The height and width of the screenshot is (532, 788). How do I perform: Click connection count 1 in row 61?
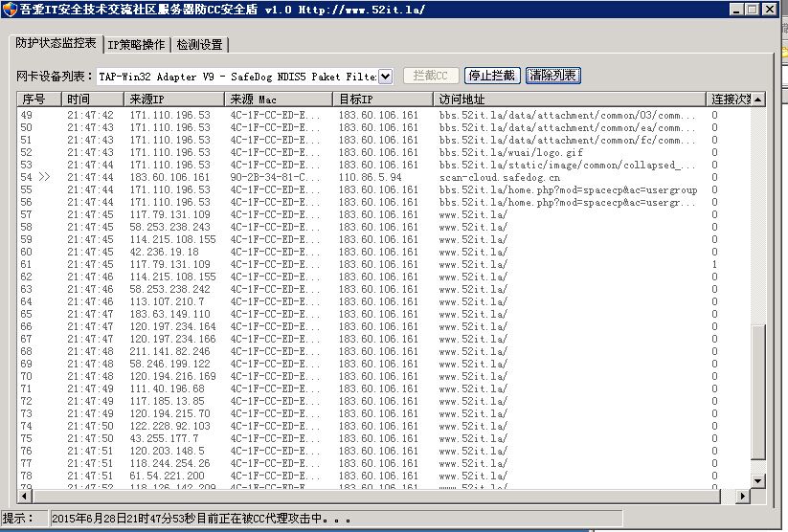pos(714,264)
